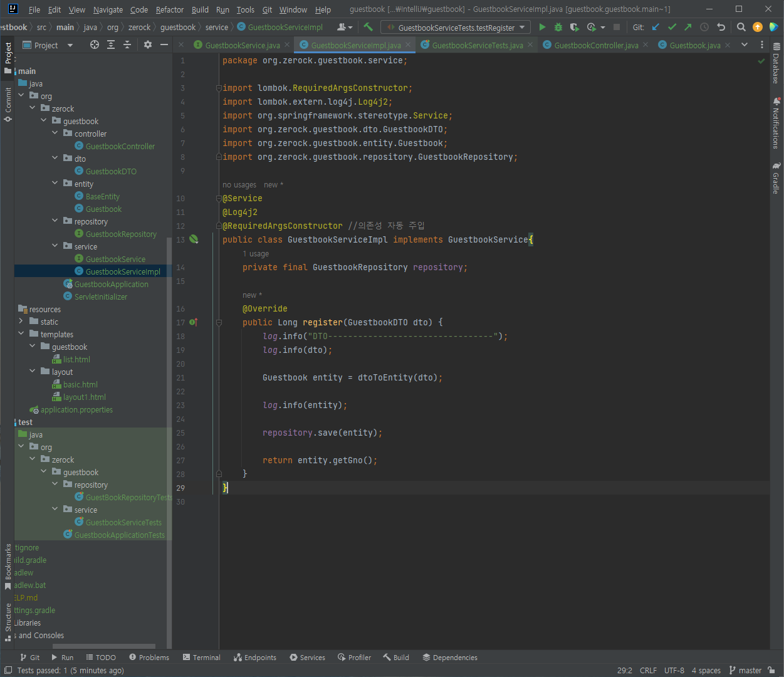This screenshot has width=784, height=677.
Task: Collapse the controller package in main
Action: (x=55, y=133)
